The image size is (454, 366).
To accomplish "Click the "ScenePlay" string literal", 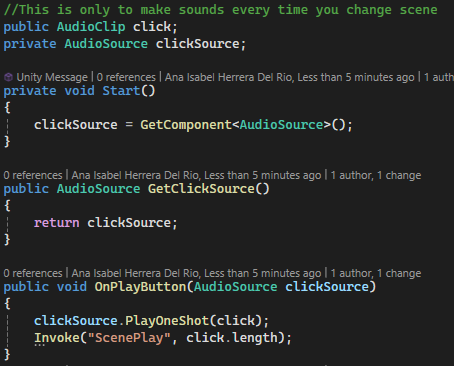I will [129, 338].
